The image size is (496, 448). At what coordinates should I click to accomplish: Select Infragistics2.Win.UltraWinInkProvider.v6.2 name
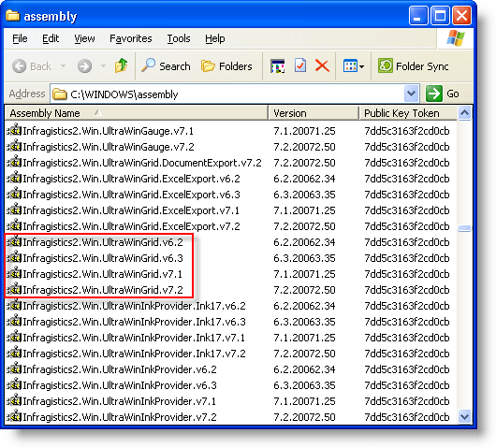tap(120, 369)
